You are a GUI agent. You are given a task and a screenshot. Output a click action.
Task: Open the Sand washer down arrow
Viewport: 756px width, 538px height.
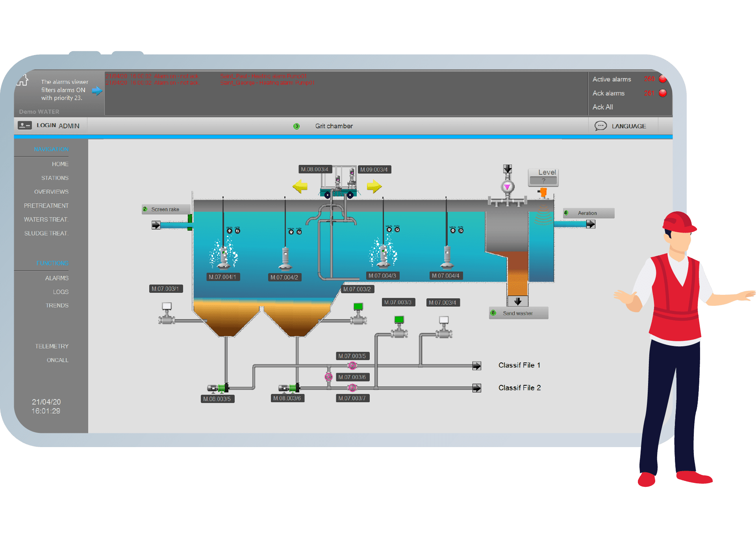tap(517, 301)
